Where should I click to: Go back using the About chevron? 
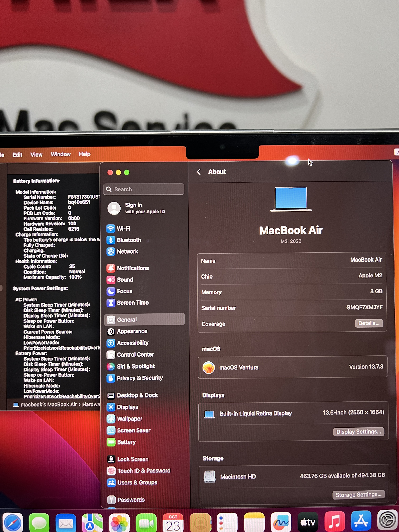click(x=199, y=172)
